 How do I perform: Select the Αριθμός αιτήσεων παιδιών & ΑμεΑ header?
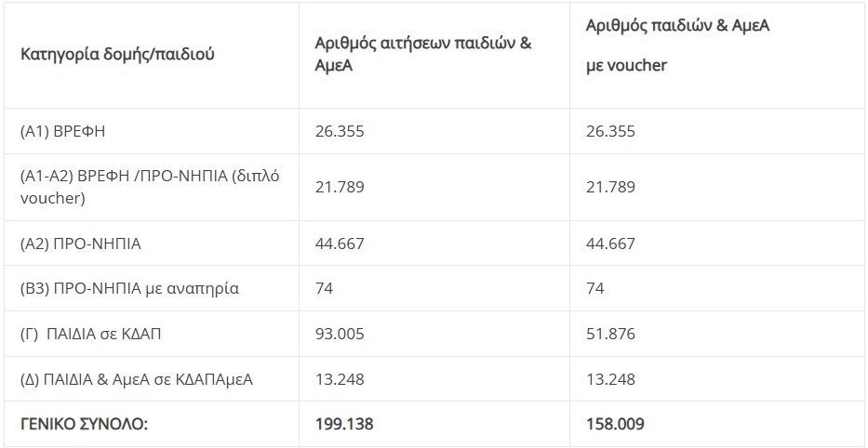[x=423, y=54]
